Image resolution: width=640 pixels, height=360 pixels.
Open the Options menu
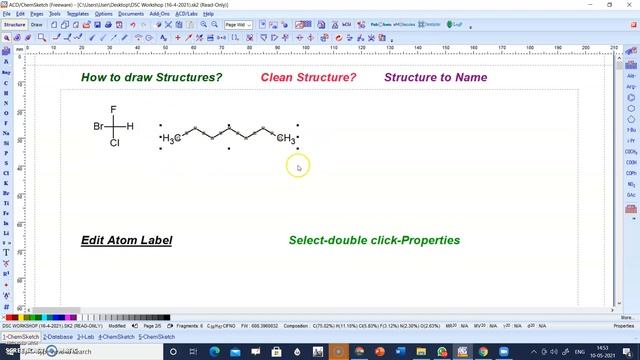(103, 14)
